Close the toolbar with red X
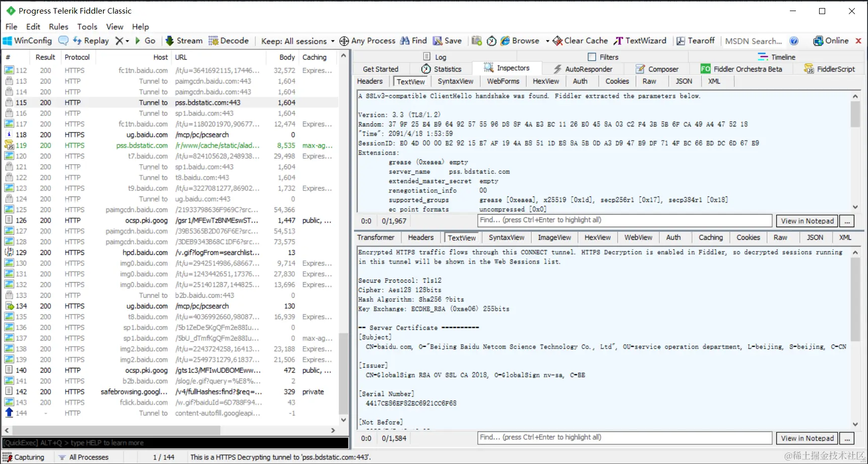Viewport: 868px width, 464px height. pos(858,41)
